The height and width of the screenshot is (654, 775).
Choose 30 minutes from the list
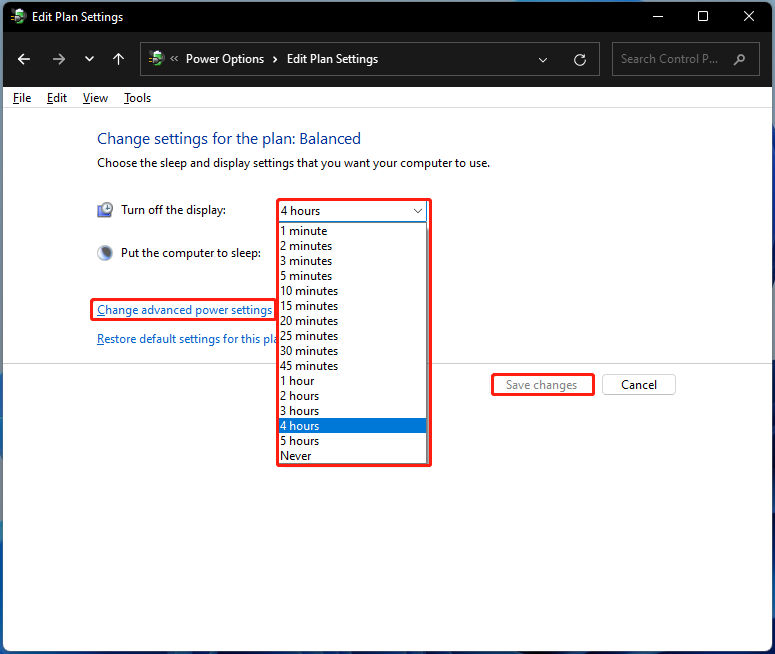[353, 351]
